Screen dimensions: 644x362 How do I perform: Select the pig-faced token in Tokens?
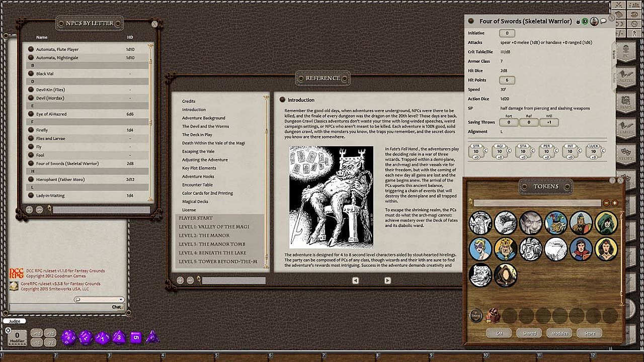click(x=480, y=275)
